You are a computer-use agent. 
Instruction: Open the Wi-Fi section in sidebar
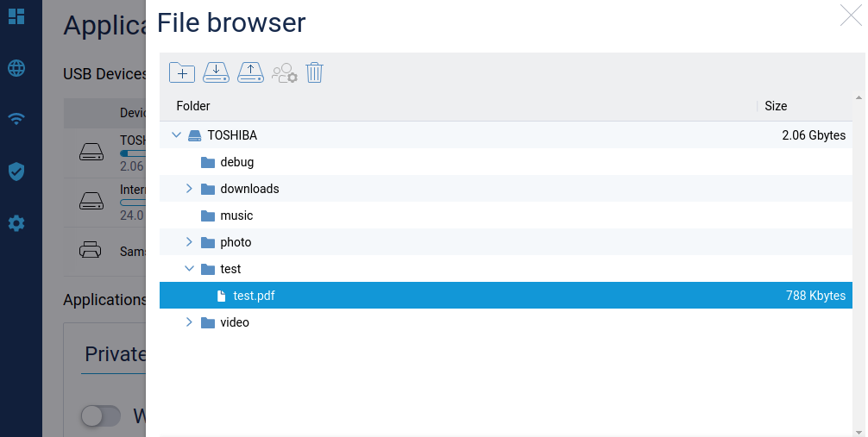pos(16,119)
